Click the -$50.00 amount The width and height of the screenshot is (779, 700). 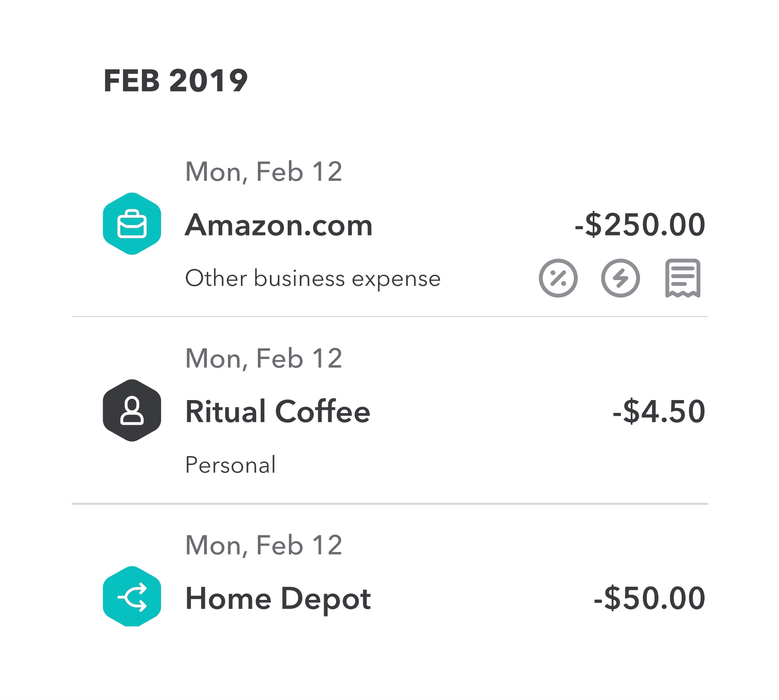[x=649, y=598]
